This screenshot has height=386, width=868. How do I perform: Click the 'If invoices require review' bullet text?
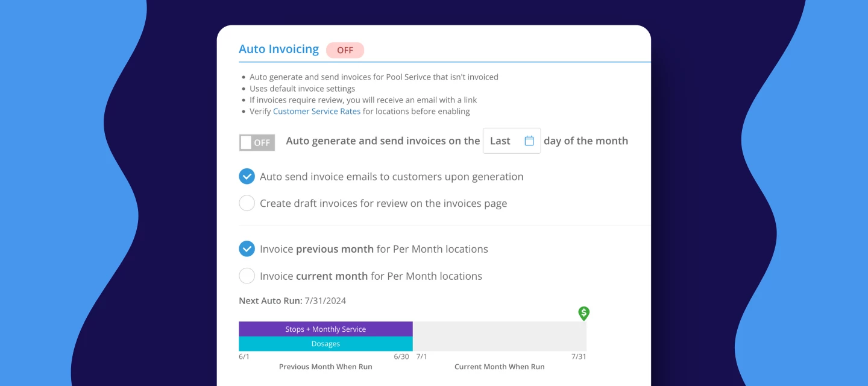pyautogui.click(x=363, y=100)
